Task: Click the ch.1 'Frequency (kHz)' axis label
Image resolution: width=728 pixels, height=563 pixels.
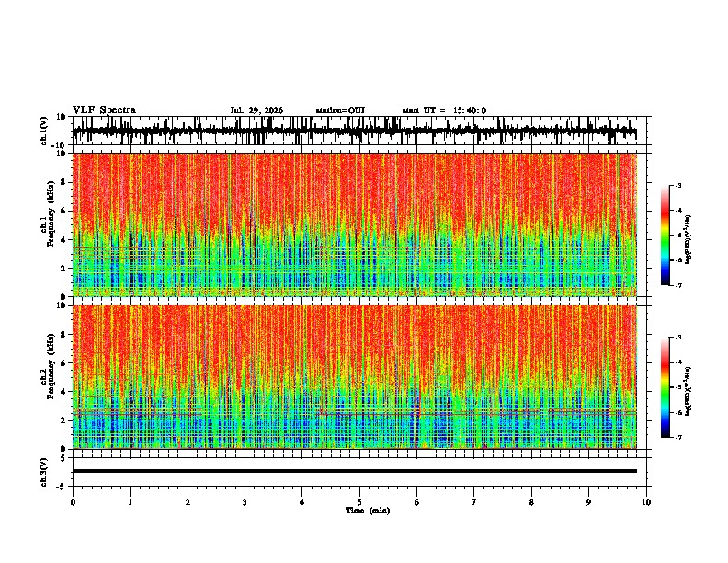Action: click(51, 214)
